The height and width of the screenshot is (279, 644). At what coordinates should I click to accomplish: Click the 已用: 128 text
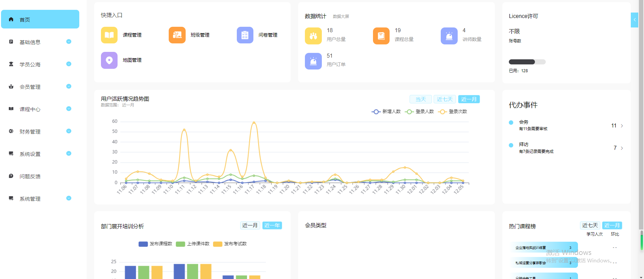(518, 71)
